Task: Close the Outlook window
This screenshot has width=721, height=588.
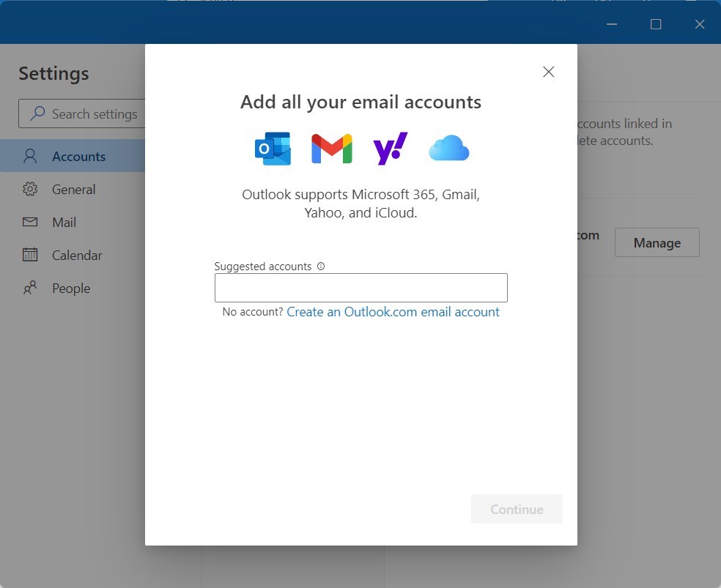Action: (700, 24)
